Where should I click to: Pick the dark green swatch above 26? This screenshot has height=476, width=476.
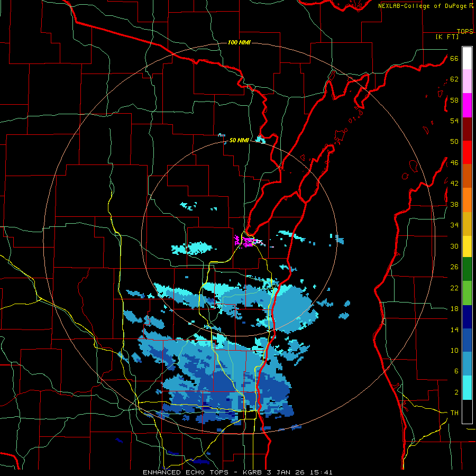pyautogui.click(x=467, y=269)
